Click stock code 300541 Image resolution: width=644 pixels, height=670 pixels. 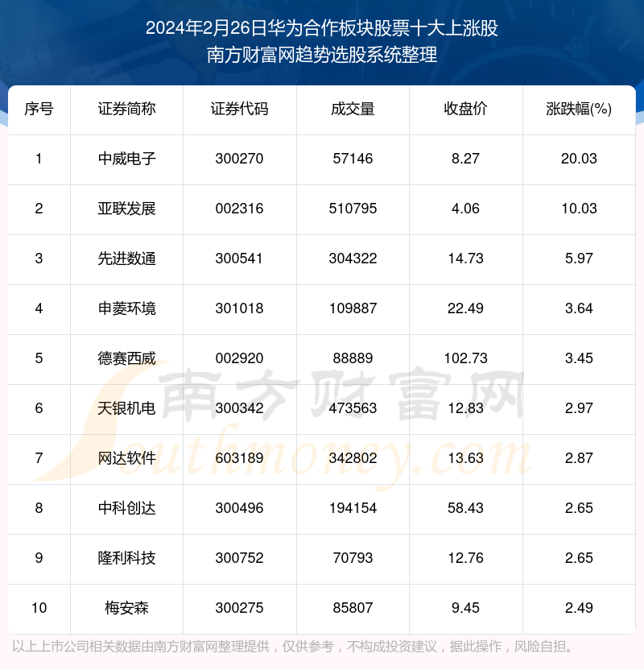[239, 258]
